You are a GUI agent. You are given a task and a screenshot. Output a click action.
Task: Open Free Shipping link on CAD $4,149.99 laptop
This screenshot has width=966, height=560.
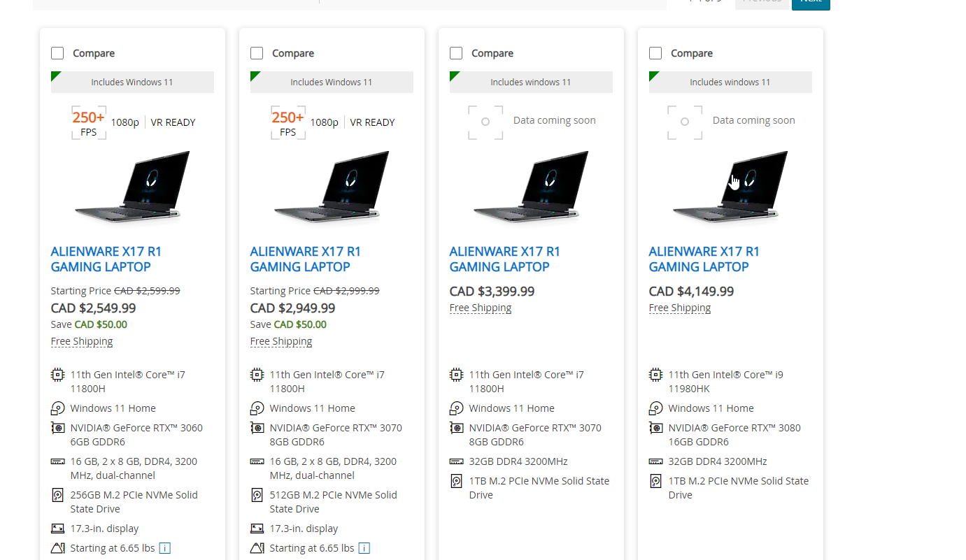tap(680, 308)
